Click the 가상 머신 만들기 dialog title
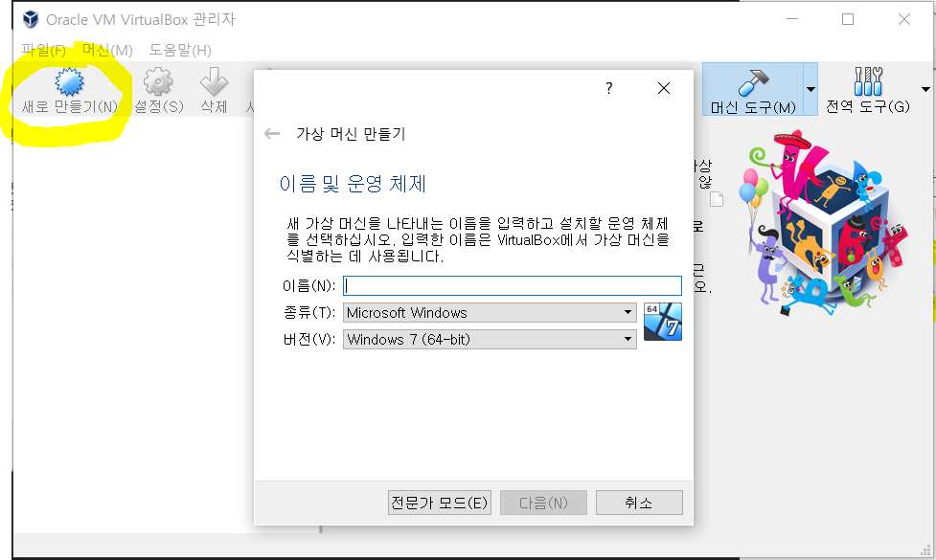The width and height of the screenshot is (936, 560). (x=351, y=134)
